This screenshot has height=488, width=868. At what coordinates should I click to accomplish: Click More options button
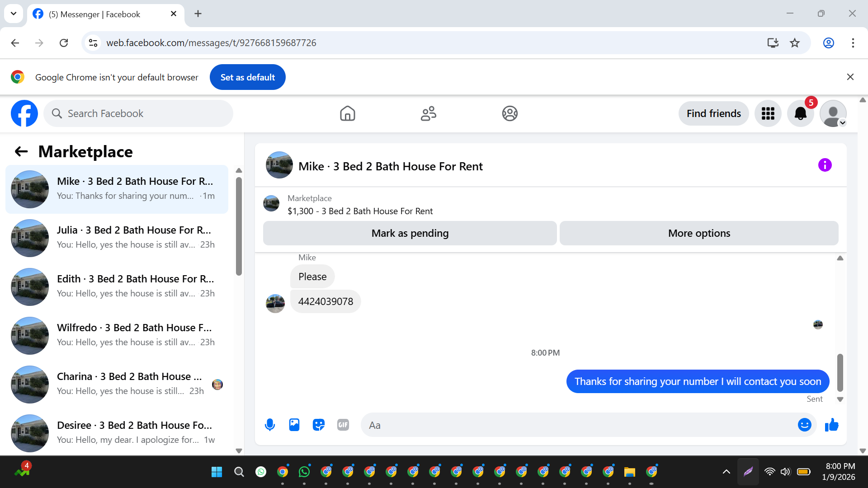[699, 233]
